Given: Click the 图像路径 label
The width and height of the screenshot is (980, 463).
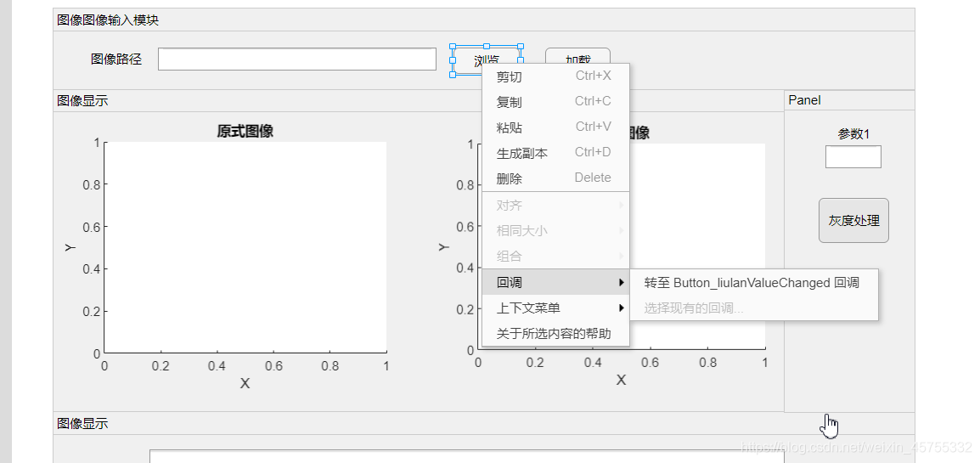Looking at the screenshot, I should (x=116, y=59).
